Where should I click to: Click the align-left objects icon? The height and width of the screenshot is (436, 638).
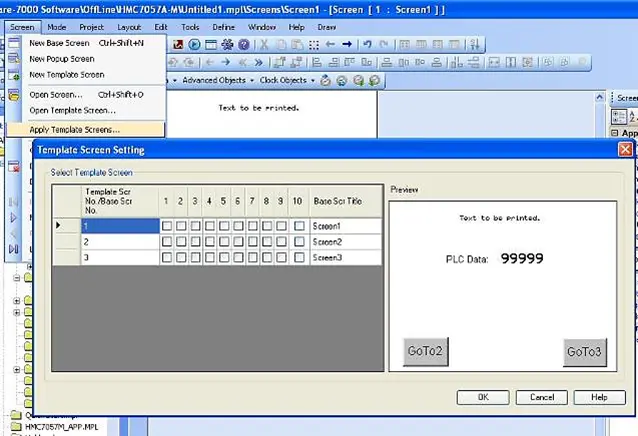(317, 62)
